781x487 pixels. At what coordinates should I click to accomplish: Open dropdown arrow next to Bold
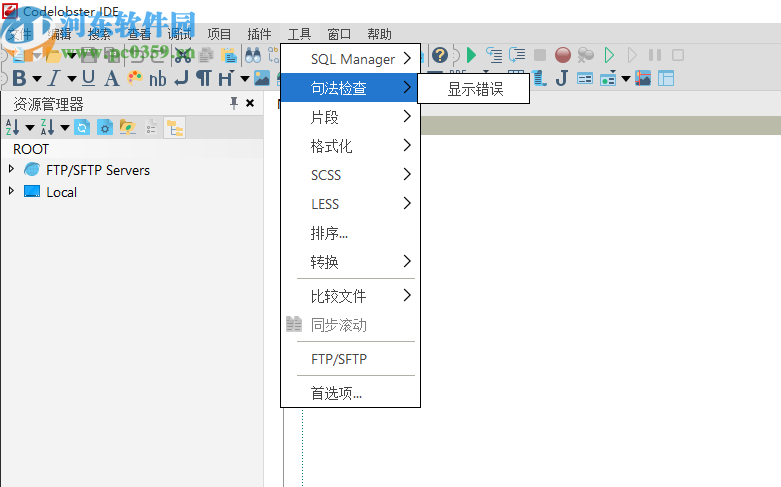(37, 79)
